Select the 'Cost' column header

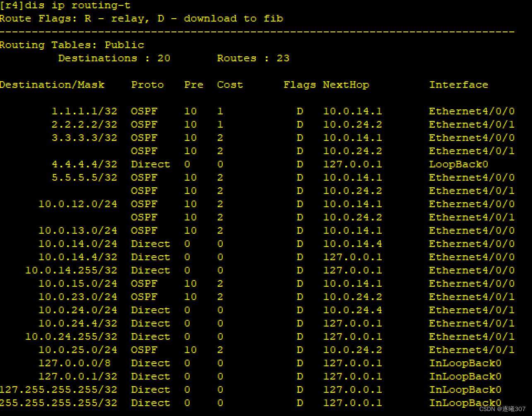click(x=230, y=85)
